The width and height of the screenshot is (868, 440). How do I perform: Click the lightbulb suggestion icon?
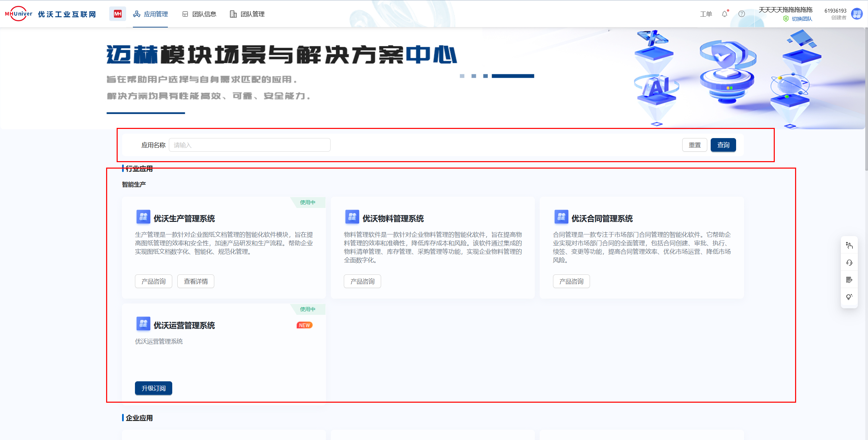(849, 297)
